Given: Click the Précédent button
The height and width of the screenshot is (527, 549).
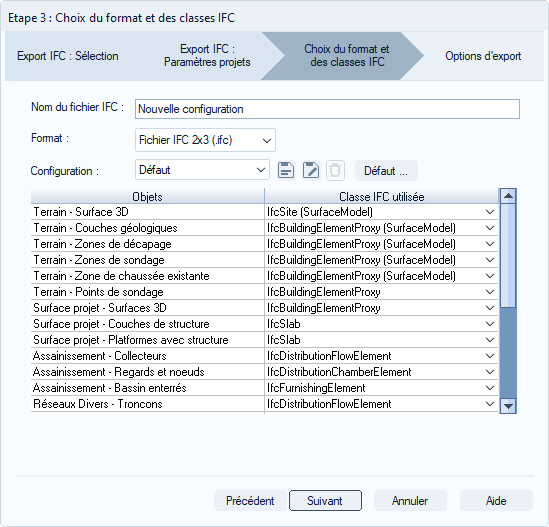Looking at the screenshot, I should 250,500.
